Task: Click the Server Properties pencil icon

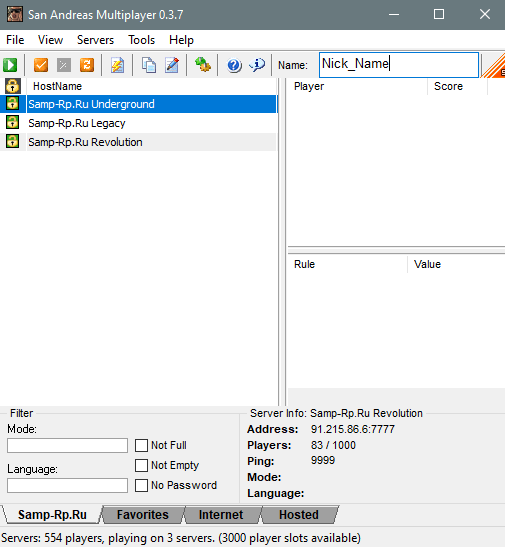Action: coord(172,65)
